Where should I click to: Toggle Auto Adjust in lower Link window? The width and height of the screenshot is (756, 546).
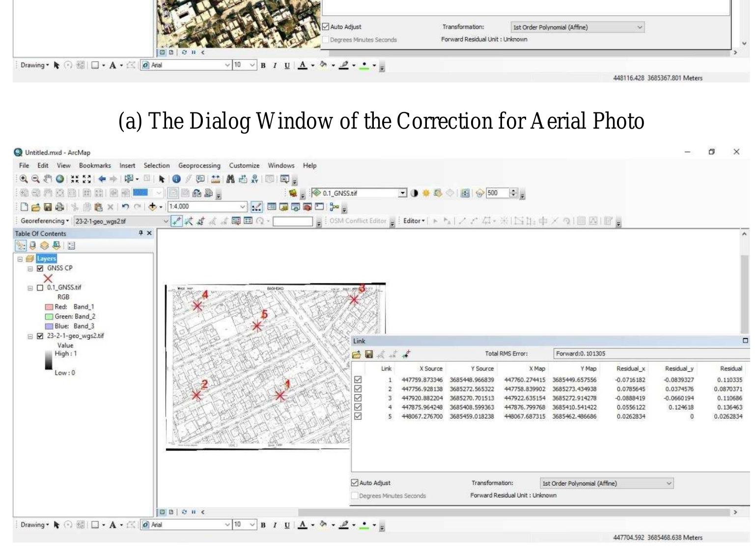(x=355, y=483)
